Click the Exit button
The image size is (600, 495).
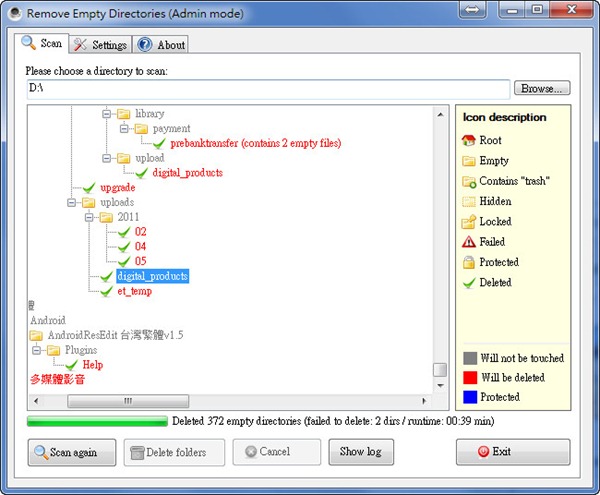[513, 452]
